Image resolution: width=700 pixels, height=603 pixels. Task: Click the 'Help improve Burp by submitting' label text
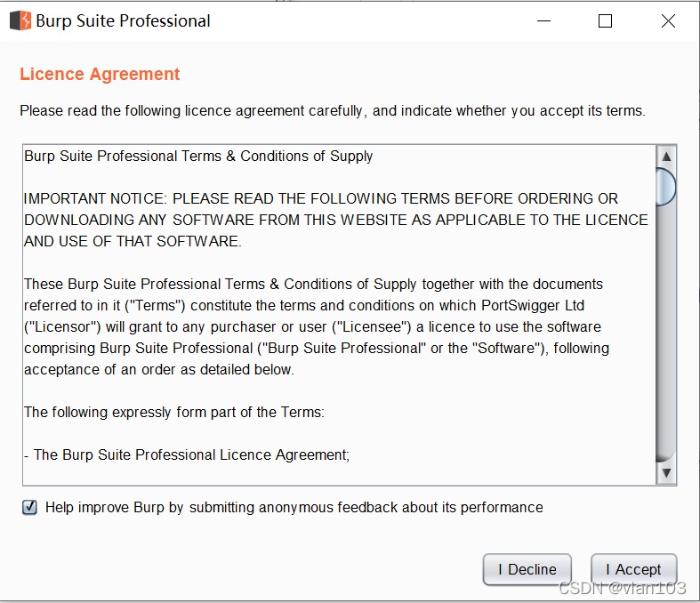pyautogui.click(x=294, y=508)
